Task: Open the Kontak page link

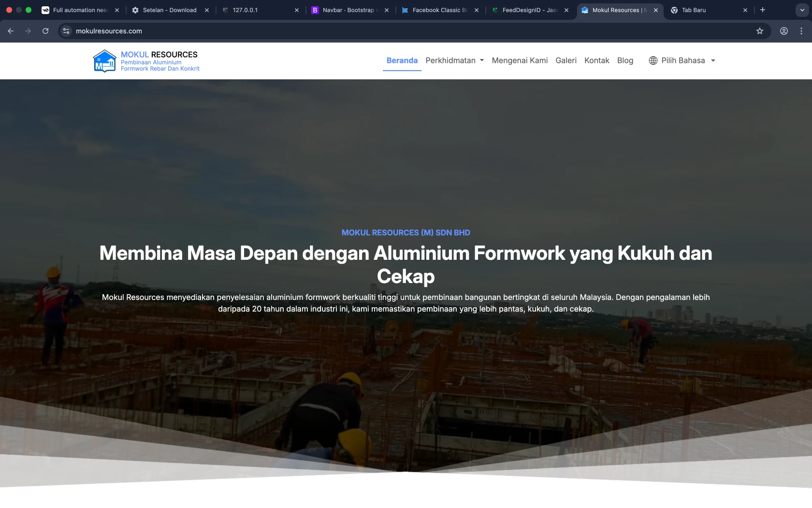Action: [597, 60]
